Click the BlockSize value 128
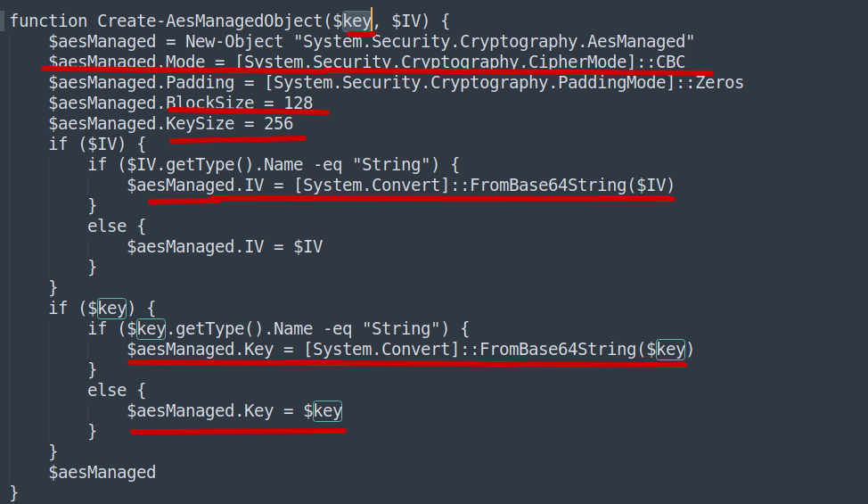868x504 pixels. [298, 103]
